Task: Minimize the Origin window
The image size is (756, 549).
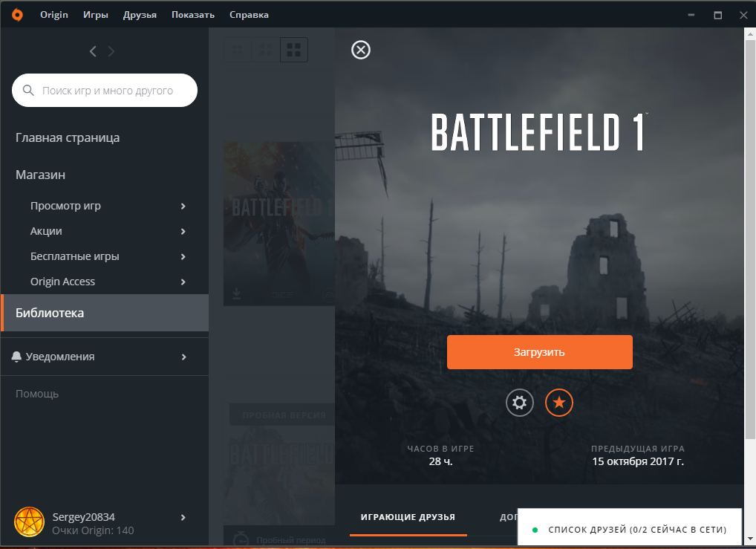Action: click(x=691, y=15)
